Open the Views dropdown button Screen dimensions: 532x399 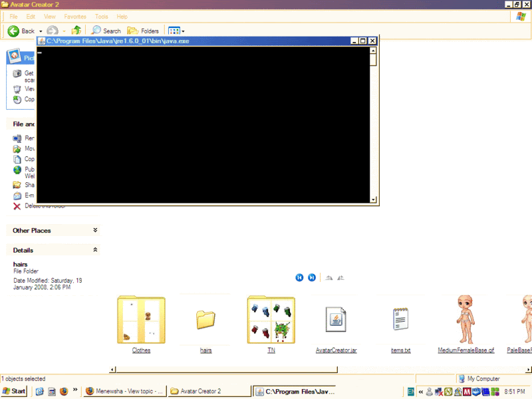(x=176, y=31)
